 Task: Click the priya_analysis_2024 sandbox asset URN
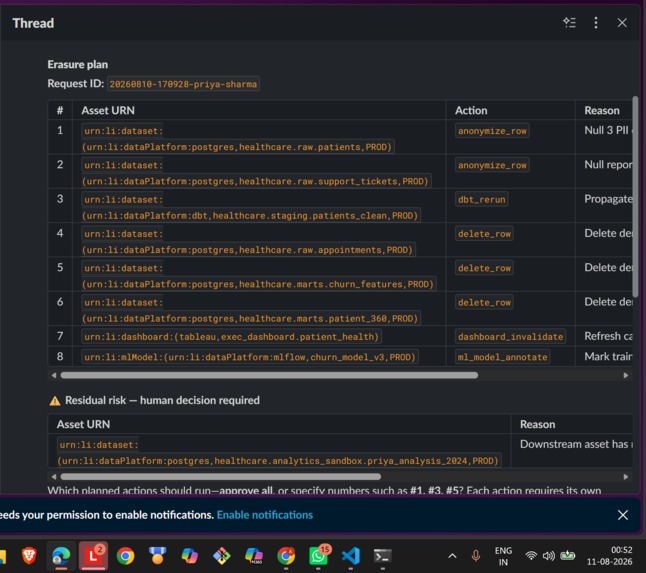click(x=279, y=453)
